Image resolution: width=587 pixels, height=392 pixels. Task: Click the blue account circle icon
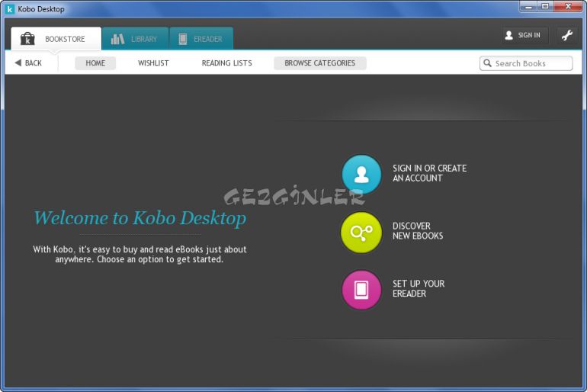point(361,174)
